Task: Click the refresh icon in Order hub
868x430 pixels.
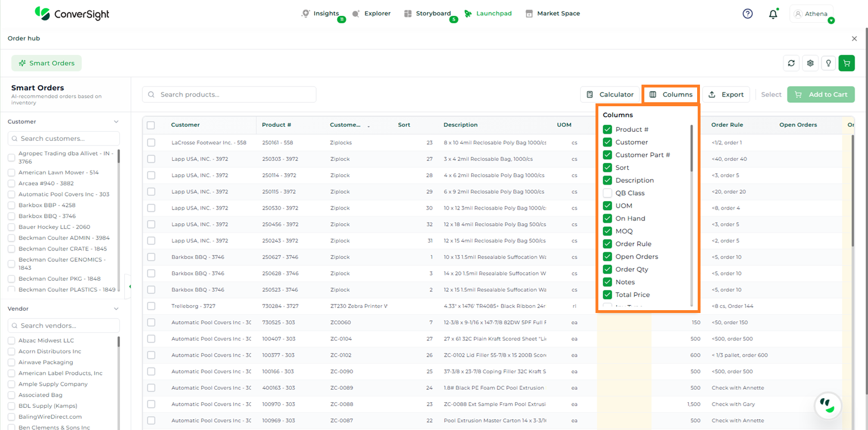Action: 791,63
